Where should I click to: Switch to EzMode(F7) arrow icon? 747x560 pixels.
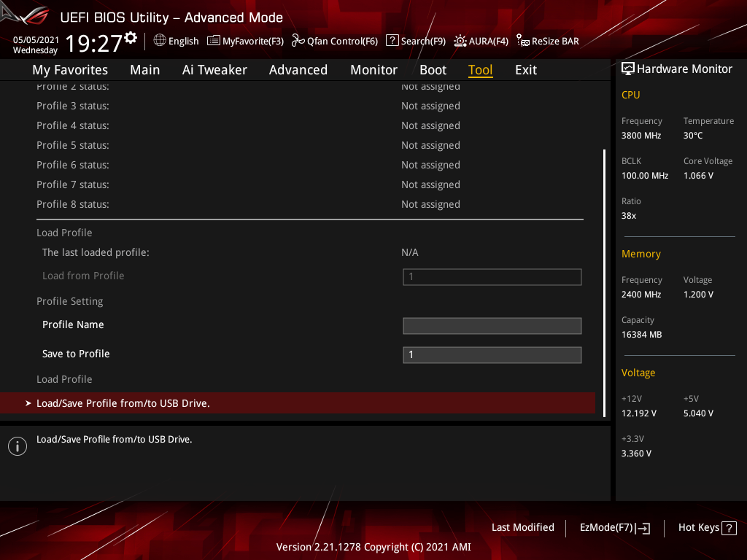(x=643, y=528)
